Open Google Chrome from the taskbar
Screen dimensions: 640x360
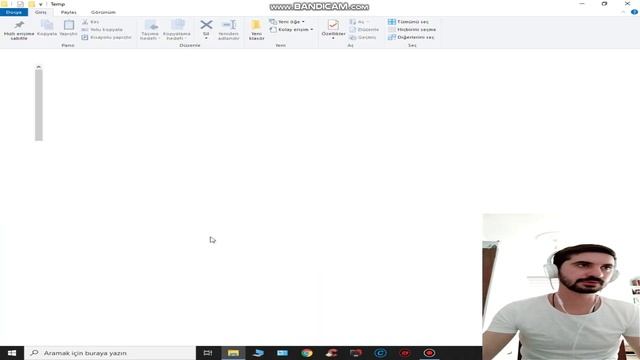pyautogui.click(x=307, y=353)
